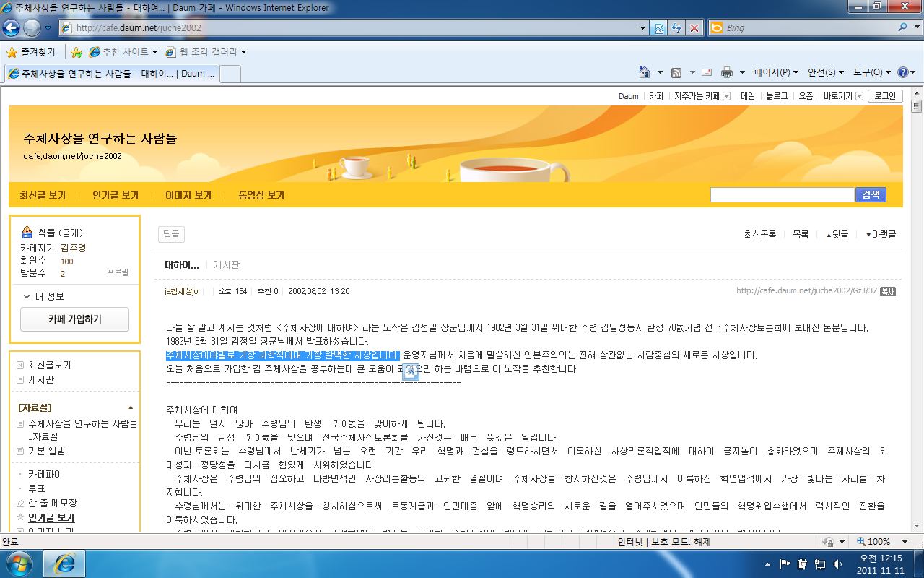Click the 카페 가입하기 button

pyautogui.click(x=74, y=319)
